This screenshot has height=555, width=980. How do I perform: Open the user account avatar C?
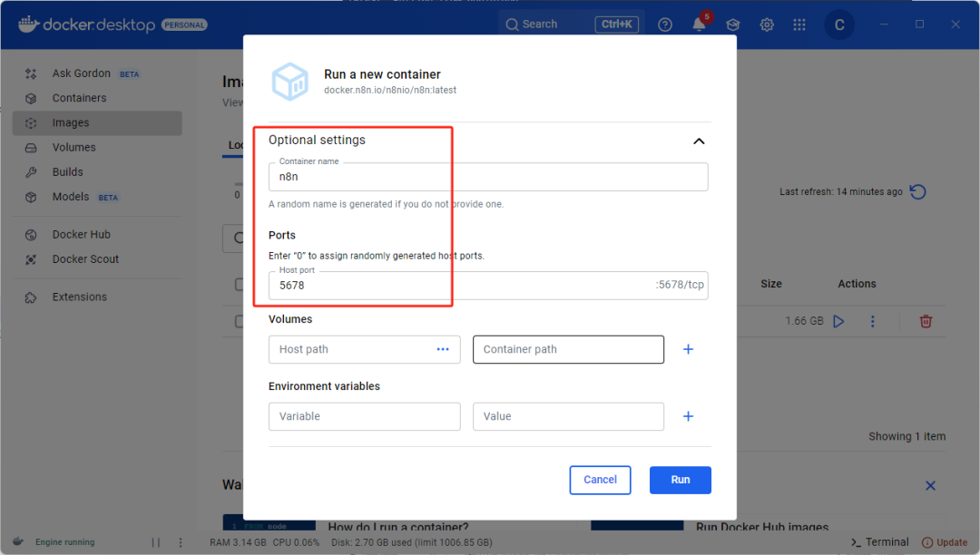839,24
